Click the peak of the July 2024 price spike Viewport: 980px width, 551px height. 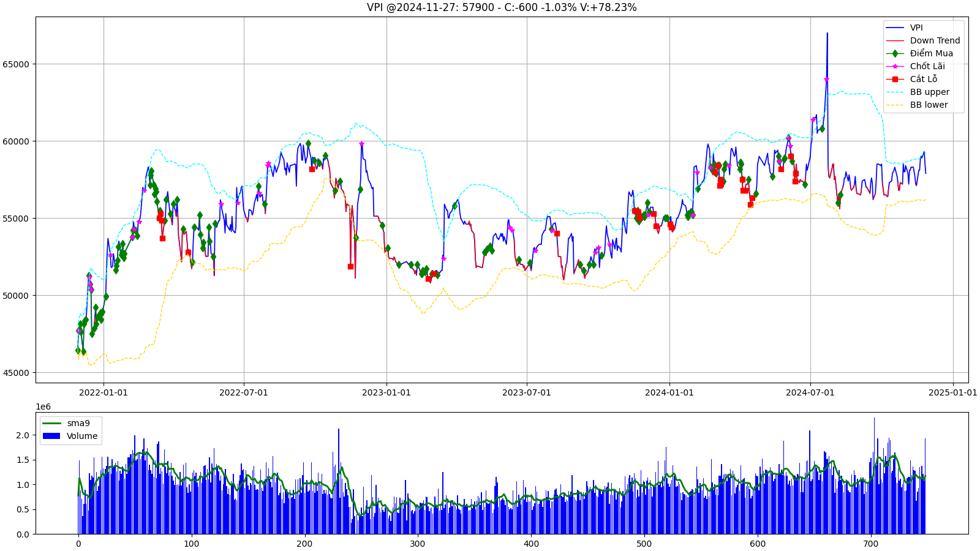click(827, 33)
